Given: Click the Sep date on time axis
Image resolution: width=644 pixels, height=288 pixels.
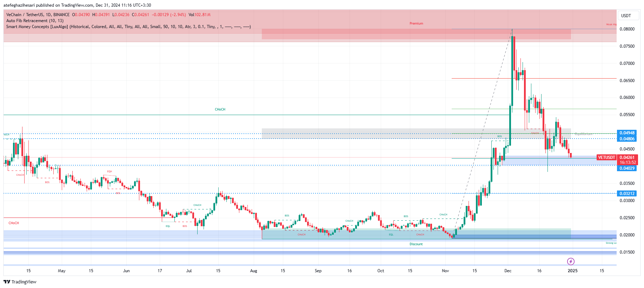Looking at the screenshot, I should click(x=318, y=271).
